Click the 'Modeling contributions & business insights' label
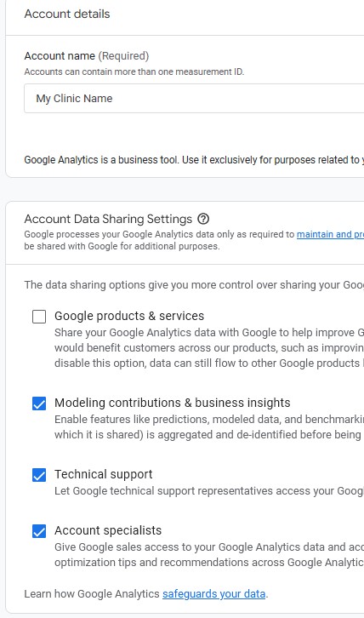 172,403
